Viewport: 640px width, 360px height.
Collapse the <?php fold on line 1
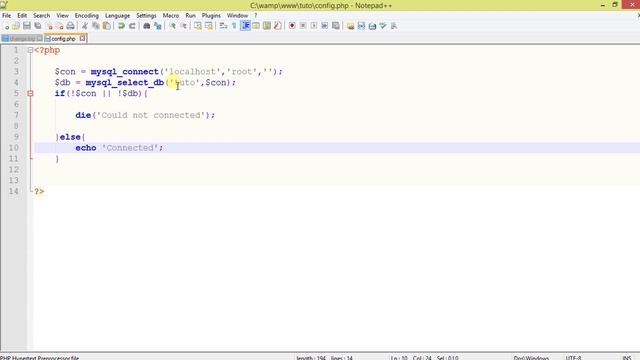[30, 50]
